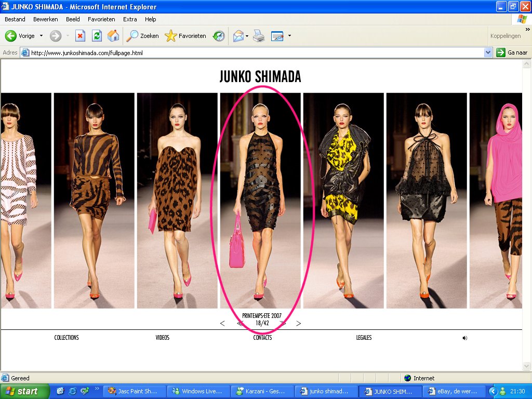Screen dimensions: 532x399
Task: Switch to Jasc Paint Shop taskbar button
Action: point(135,391)
